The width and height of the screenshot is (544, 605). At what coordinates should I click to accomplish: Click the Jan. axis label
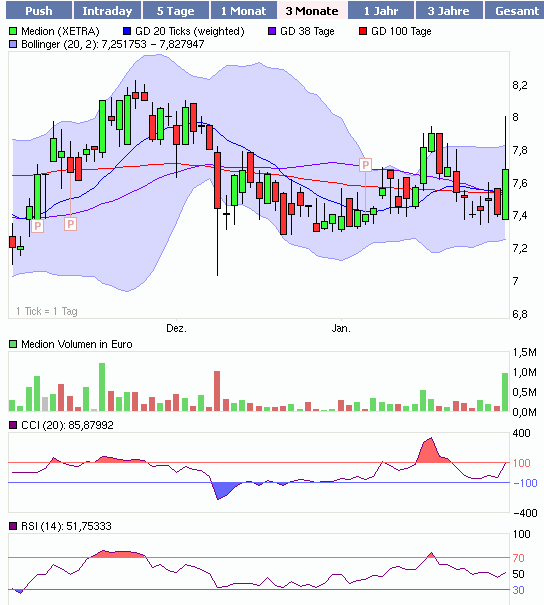[x=341, y=328]
